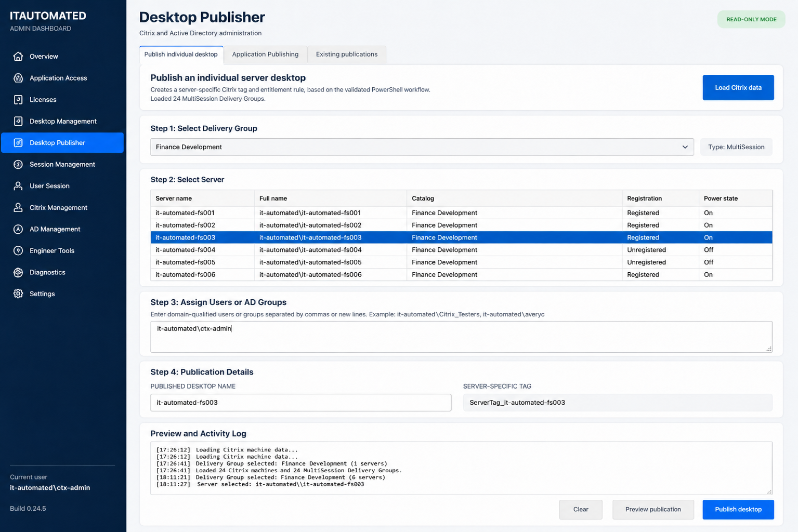This screenshot has width=798, height=532.
Task: Open the Overview page label
Action: click(x=44, y=56)
